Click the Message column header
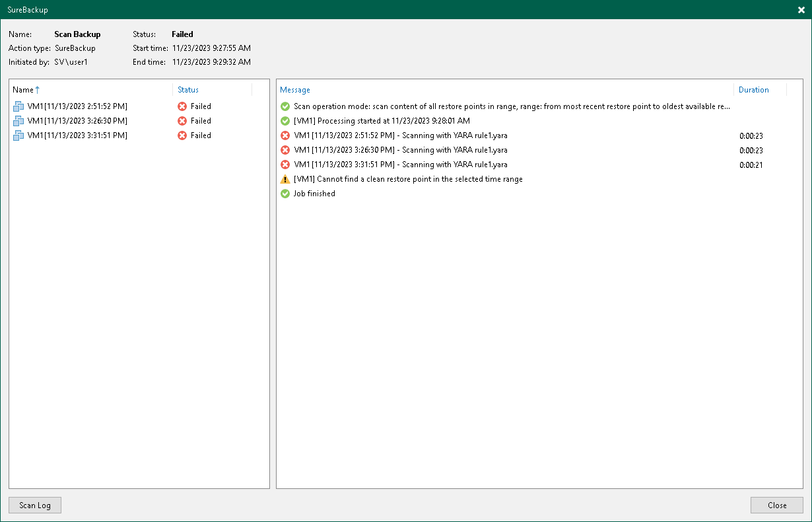 (295, 90)
